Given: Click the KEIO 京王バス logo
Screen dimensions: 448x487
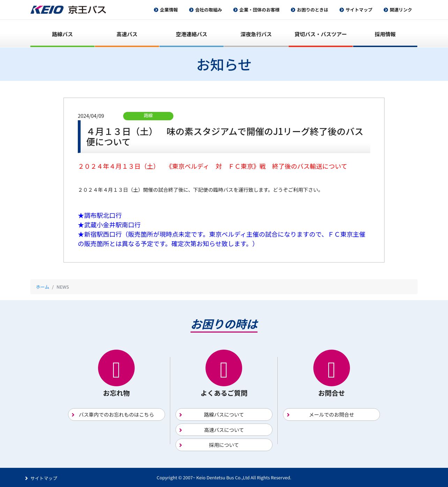Looking at the screenshot, I should [x=68, y=10].
